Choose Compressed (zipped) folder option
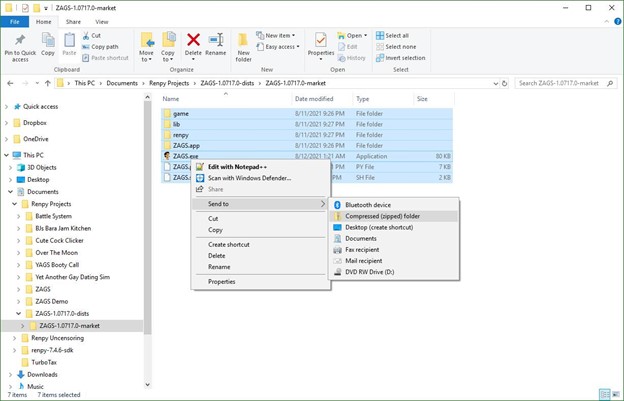Viewport: 624px width, 401px height. click(382, 215)
